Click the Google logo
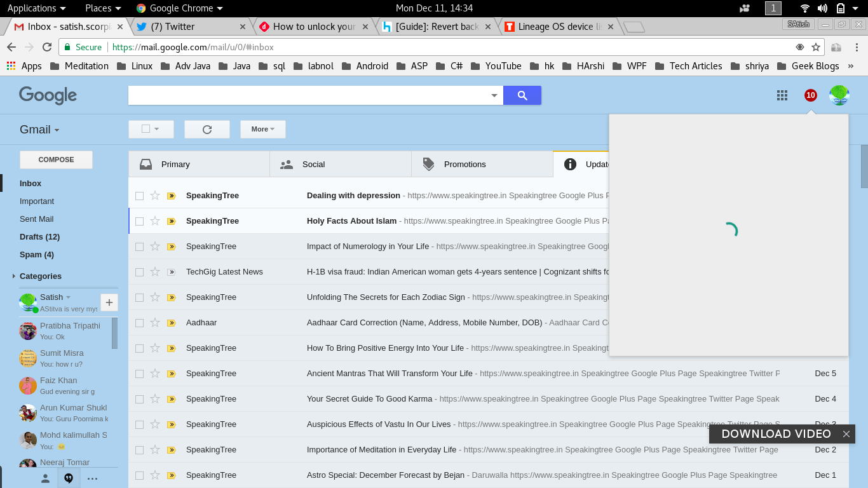Screen dimensions: 868x488 [x=48, y=95]
